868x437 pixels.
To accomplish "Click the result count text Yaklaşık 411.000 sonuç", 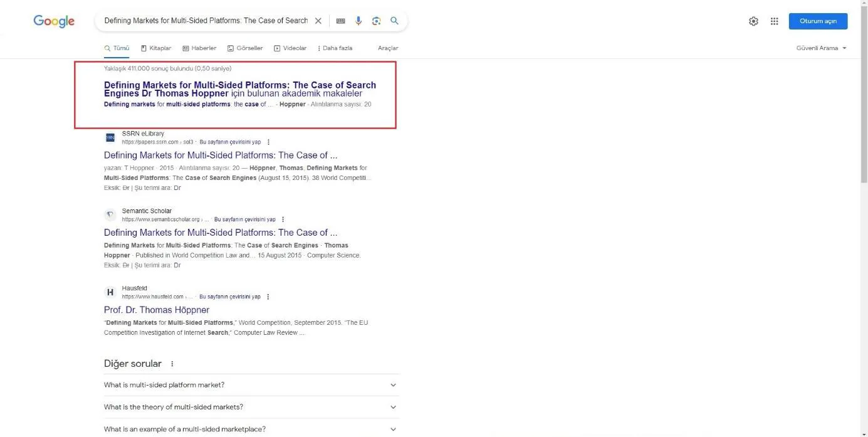I will [x=167, y=68].
